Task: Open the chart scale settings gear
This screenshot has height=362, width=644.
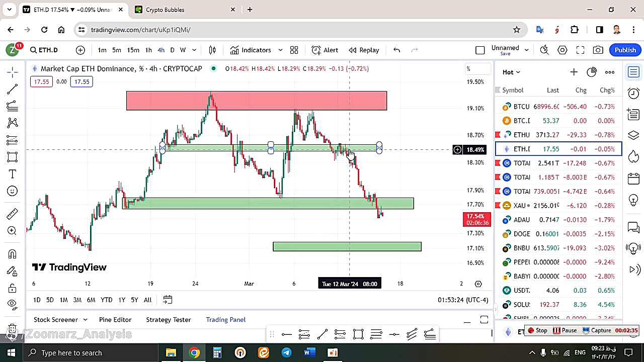Action: pos(478,284)
